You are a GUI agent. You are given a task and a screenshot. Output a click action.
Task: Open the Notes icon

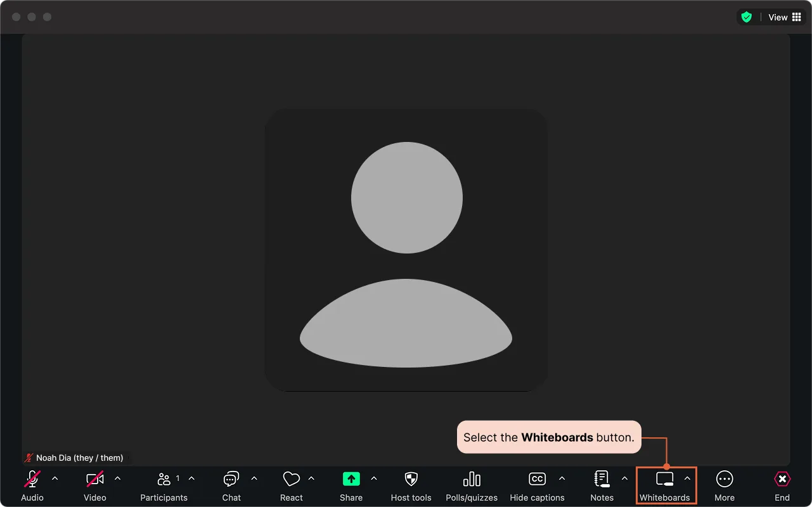[602, 480]
